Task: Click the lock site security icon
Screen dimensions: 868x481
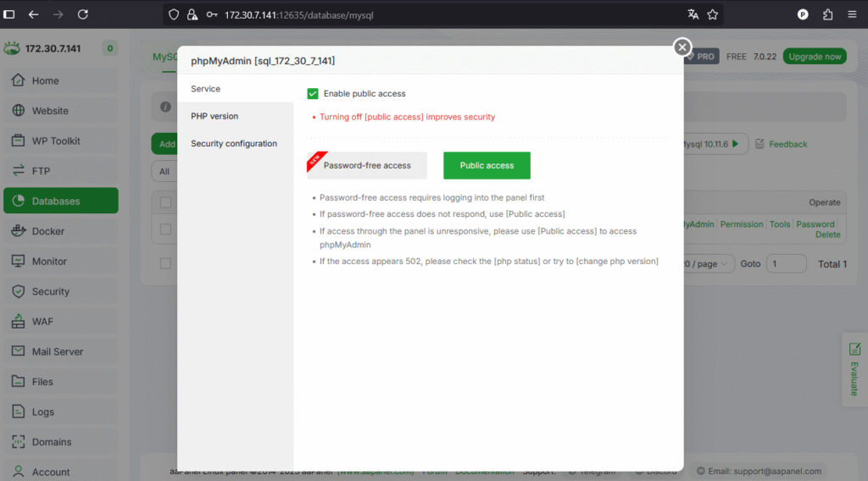Action: click(192, 15)
